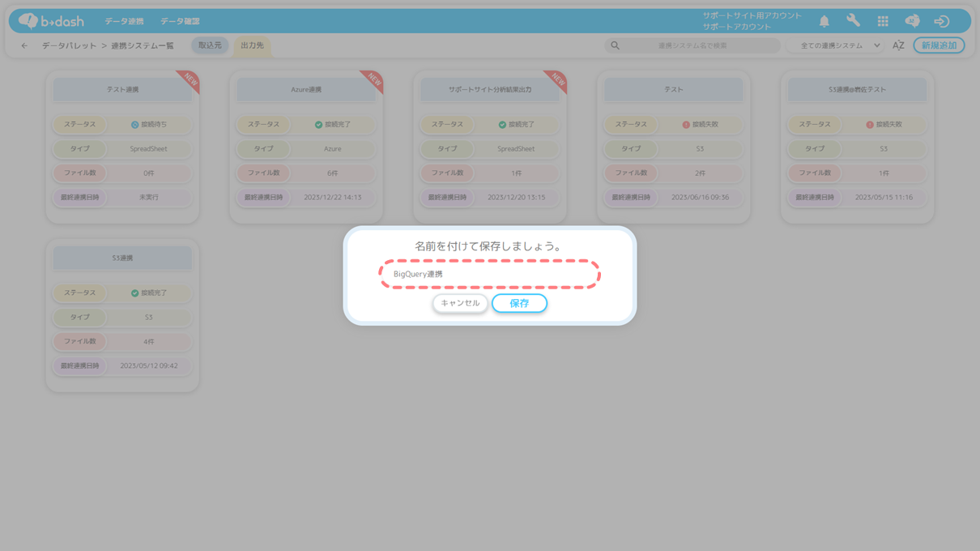
Task: Click the date 2023/06/16 09:36
Action: (x=701, y=197)
